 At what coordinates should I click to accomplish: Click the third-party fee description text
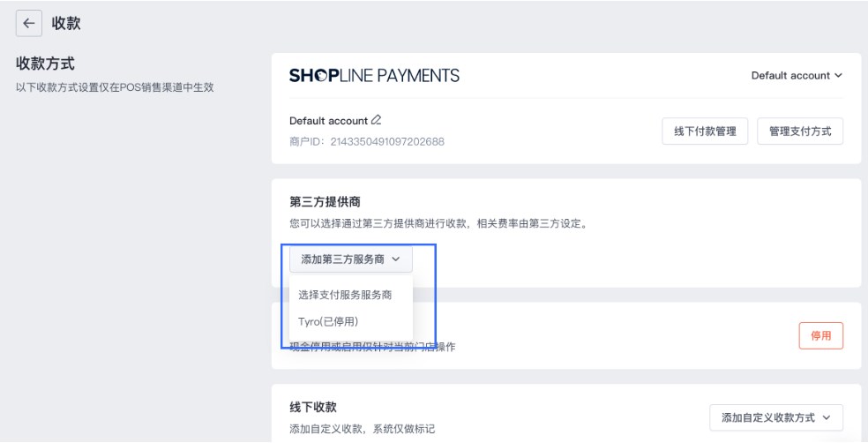point(438,223)
